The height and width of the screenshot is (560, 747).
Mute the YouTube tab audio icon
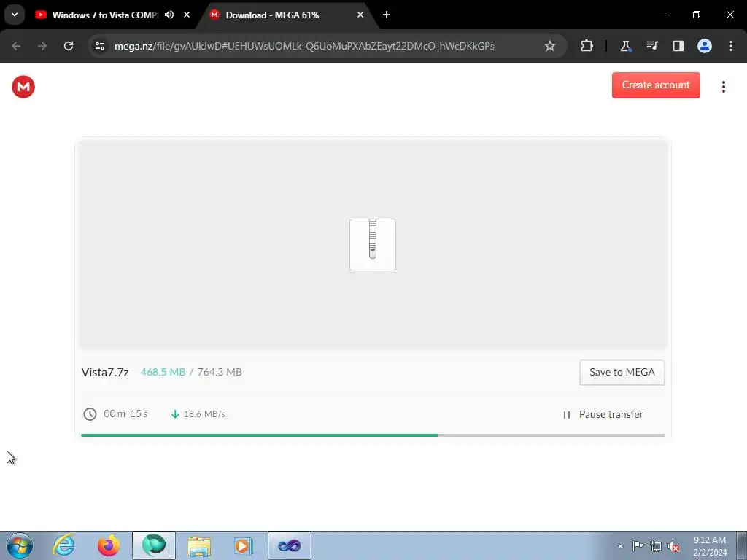[169, 15]
